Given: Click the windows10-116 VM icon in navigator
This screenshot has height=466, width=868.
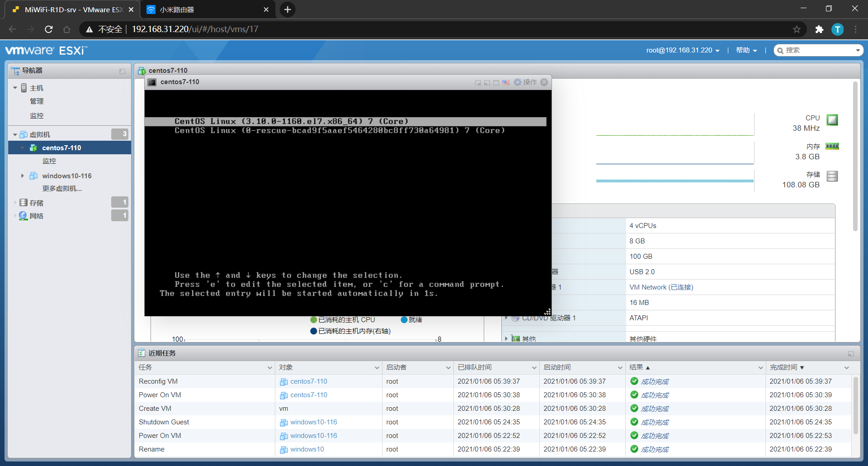Looking at the screenshot, I should pos(33,176).
